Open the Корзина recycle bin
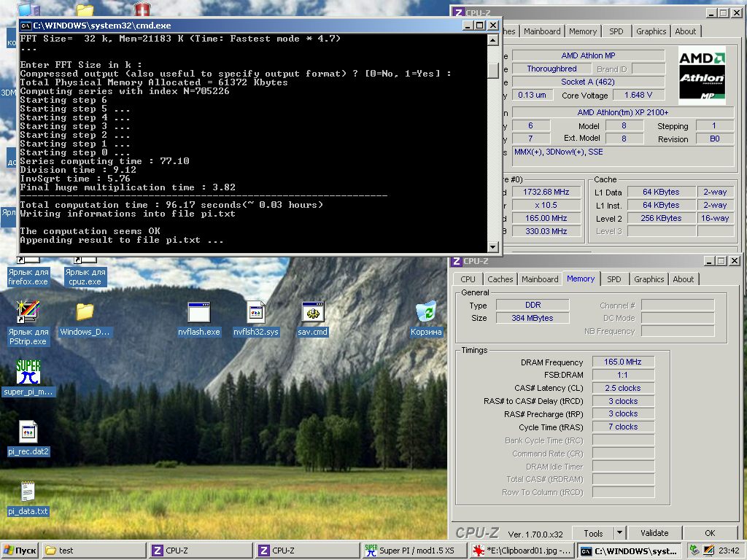Viewport: 747px width, 560px height. click(426, 319)
